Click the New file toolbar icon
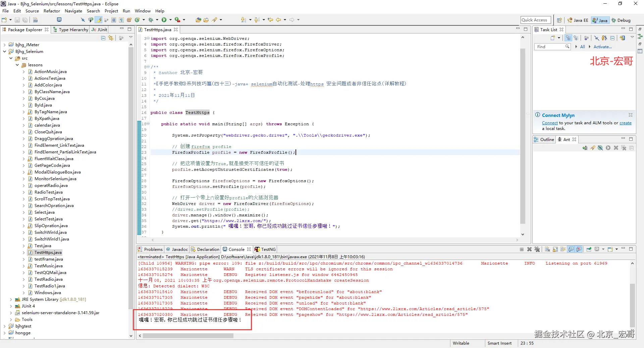644x348 pixels. [x=4, y=20]
